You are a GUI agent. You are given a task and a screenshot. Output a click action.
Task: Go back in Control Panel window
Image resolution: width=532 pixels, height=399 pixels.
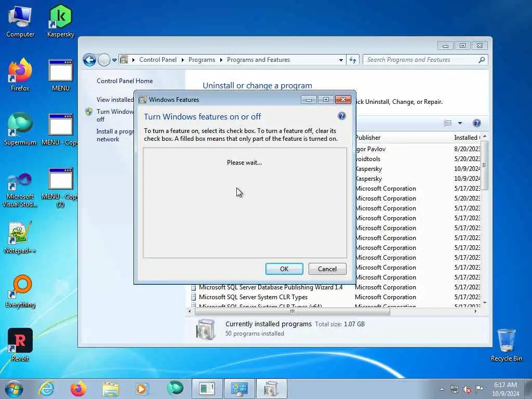(89, 60)
